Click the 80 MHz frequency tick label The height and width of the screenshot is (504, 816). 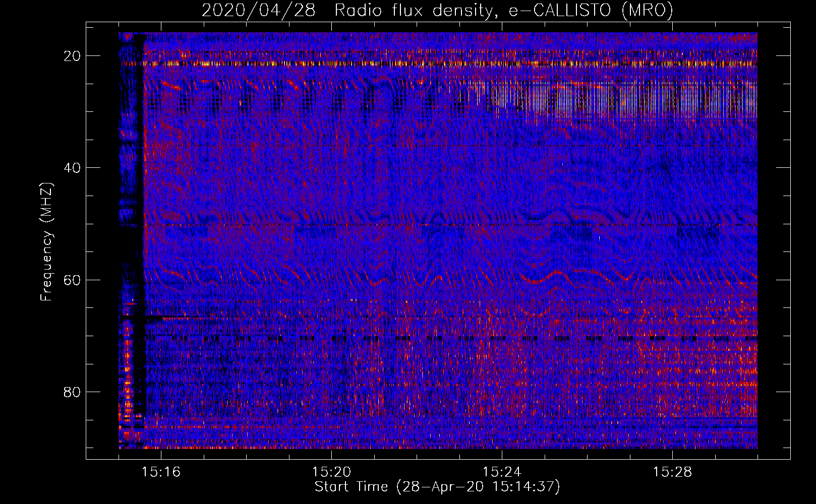tap(73, 392)
